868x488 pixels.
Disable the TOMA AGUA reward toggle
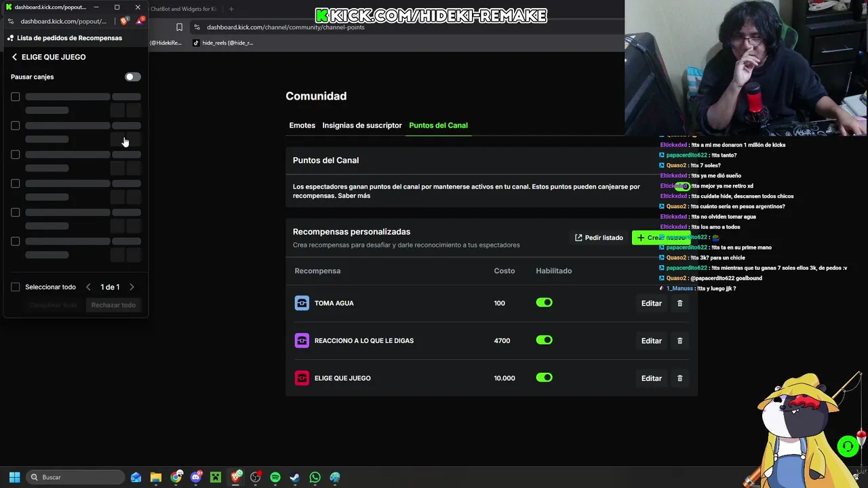point(544,303)
